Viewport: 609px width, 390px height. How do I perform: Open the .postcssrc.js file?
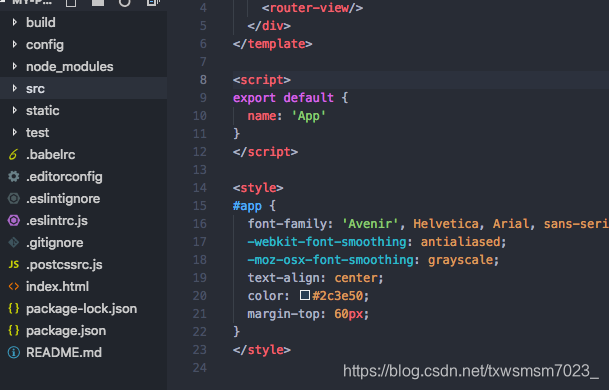tap(64, 265)
